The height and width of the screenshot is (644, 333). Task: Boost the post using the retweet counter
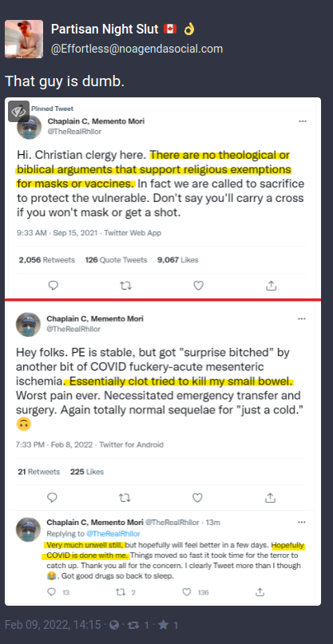pyautogui.click(x=138, y=625)
